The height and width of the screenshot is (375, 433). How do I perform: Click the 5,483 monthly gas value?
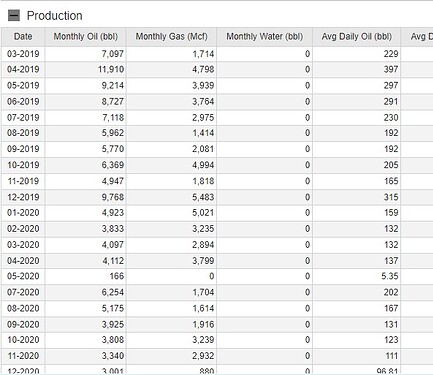(x=203, y=197)
